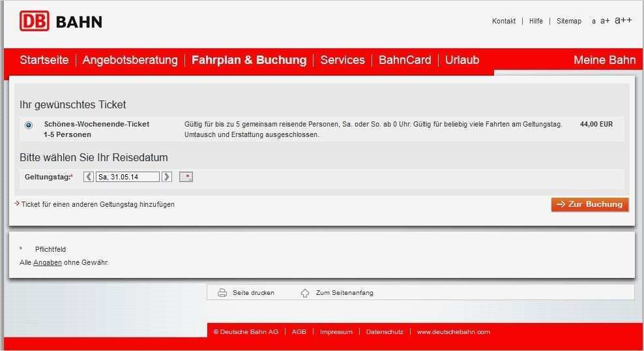Click the 'Ihr gewünschtes Ticket' heading

click(x=73, y=105)
